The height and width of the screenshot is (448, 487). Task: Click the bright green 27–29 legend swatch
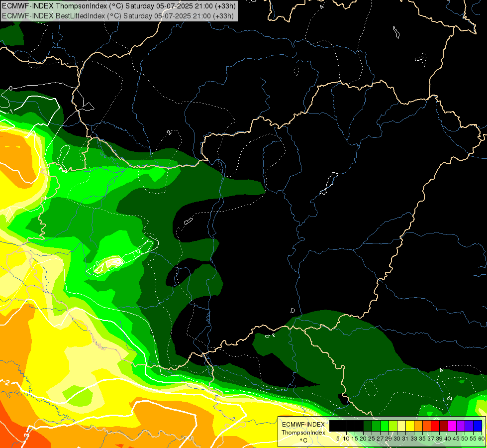click(384, 426)
